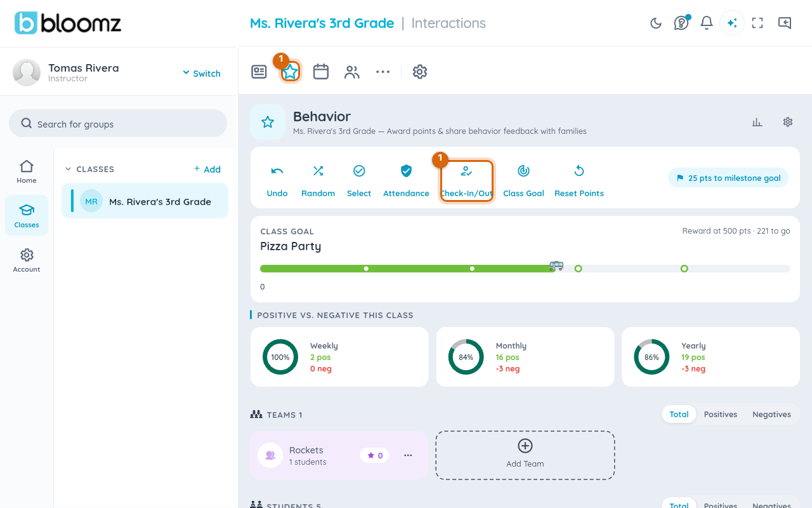Select Ms. Rivera's 3rd Grade class

(145, 201)
